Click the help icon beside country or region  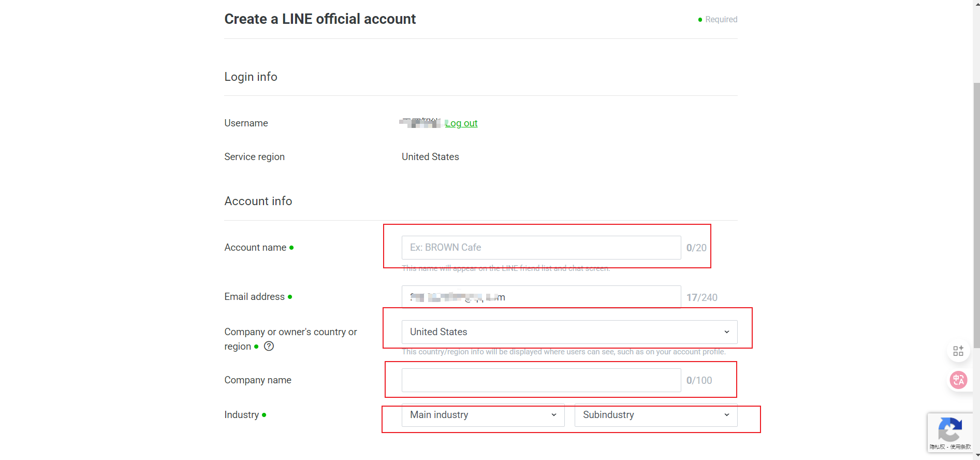click(269, 346)
